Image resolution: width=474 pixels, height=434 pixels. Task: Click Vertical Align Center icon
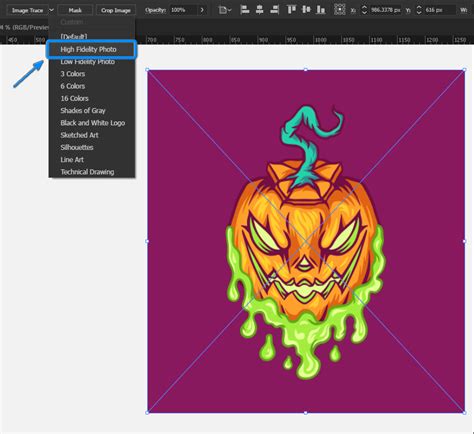click(x=306, y=10)
